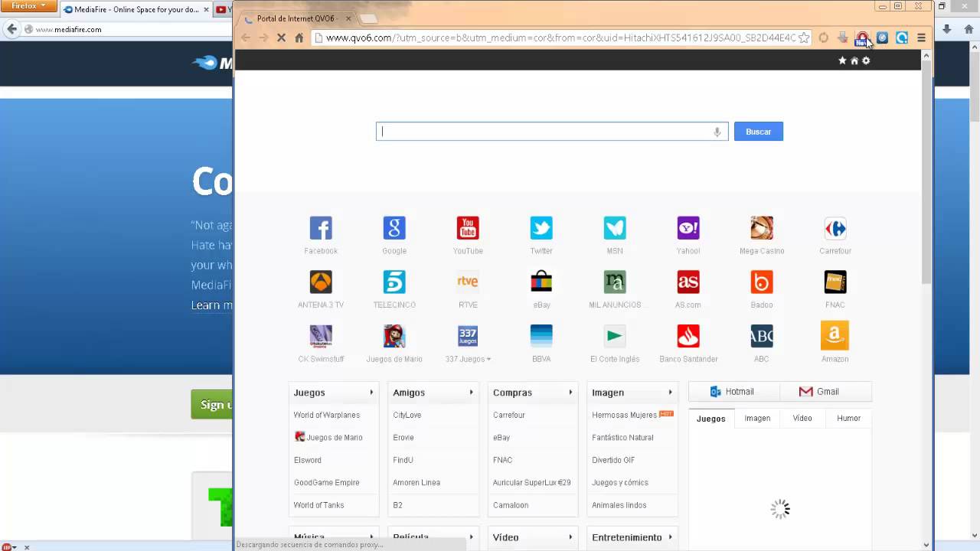Open the Carrefour shortcut icon
The image size is (980, 551).
point(835,228)
